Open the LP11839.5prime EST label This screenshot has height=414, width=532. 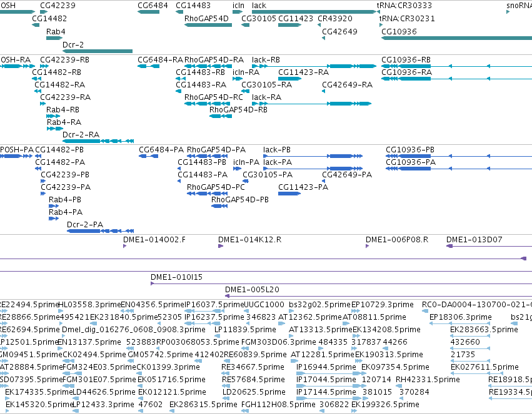point(245,330)
